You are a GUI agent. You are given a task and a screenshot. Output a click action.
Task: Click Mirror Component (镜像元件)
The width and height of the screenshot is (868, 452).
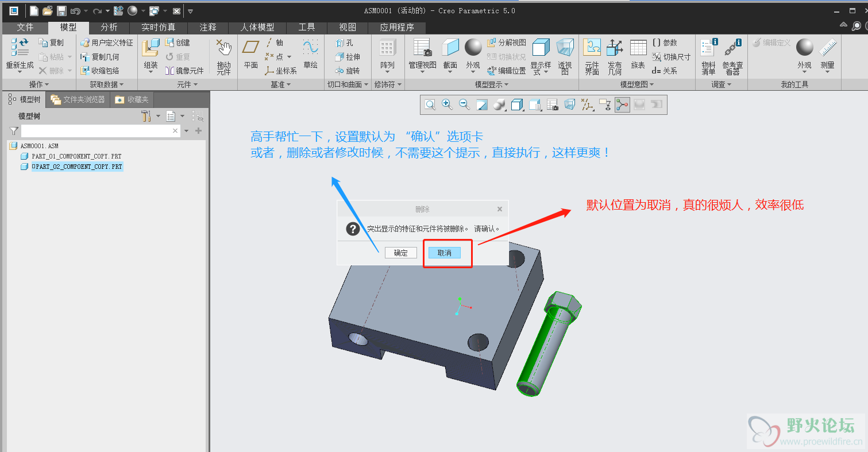pyautogui.click(x=184, y=71)
